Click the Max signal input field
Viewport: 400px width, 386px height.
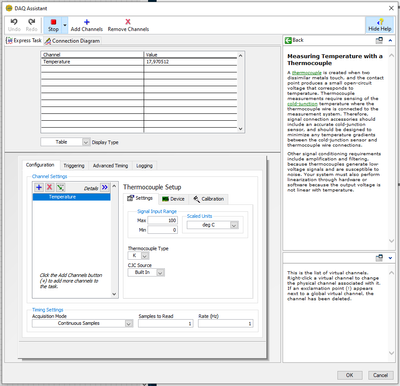tap(163, 220)
